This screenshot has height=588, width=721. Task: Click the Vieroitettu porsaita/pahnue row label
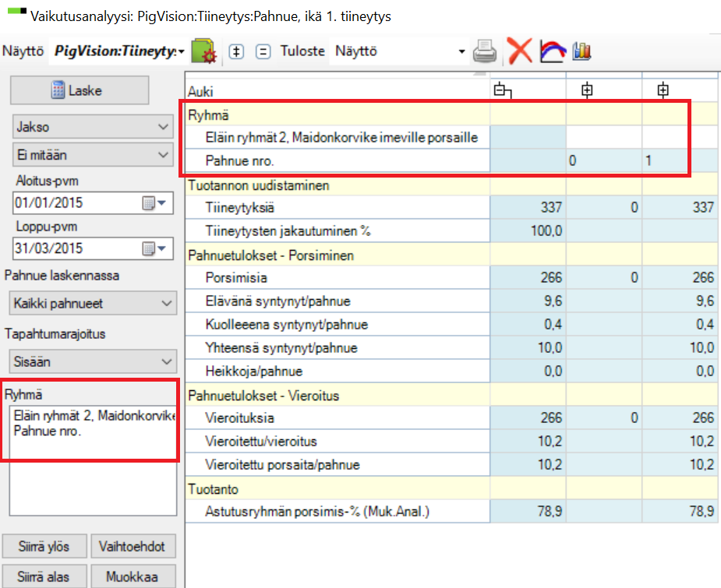pos(282,465)
